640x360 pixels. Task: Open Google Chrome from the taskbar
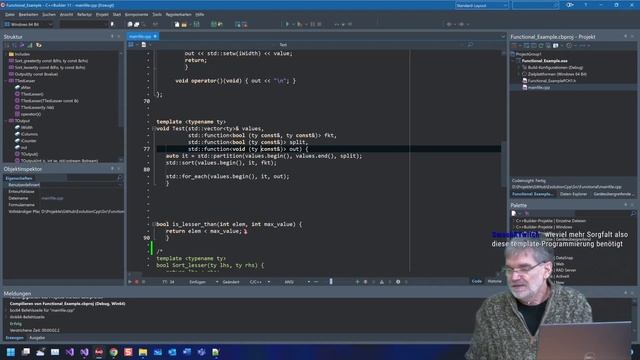point(113,352)
